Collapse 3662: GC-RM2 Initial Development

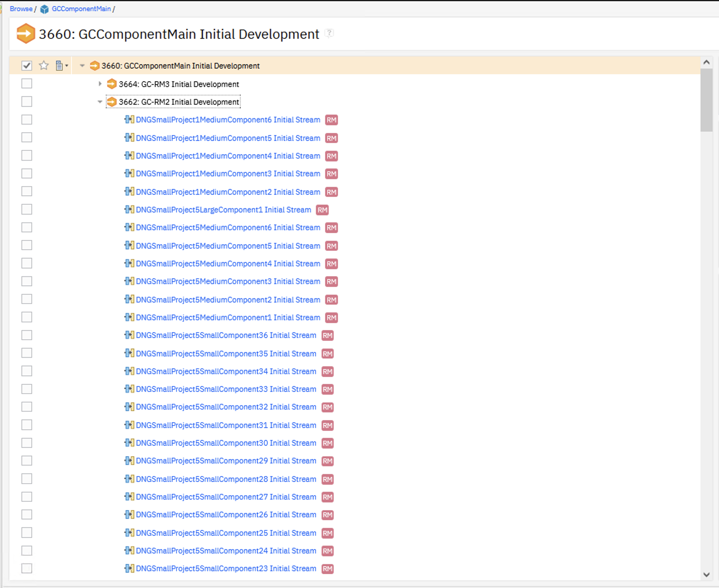click(x=100, y=102)
